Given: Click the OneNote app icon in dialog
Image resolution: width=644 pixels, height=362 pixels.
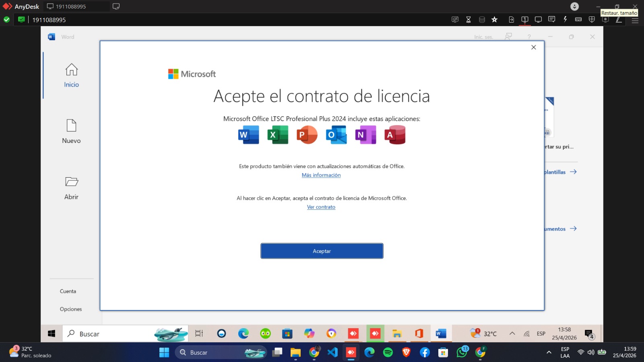Looking at the screenshot, I should pyautogui.click(x=365, y=135).
